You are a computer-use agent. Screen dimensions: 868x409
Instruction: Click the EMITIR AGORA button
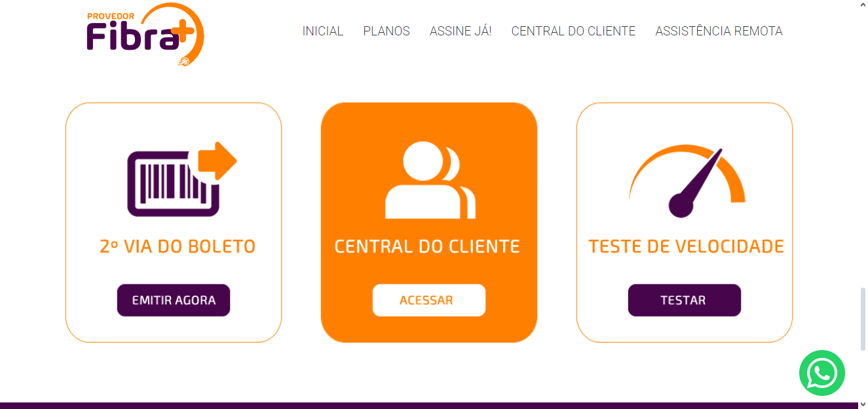174,300
